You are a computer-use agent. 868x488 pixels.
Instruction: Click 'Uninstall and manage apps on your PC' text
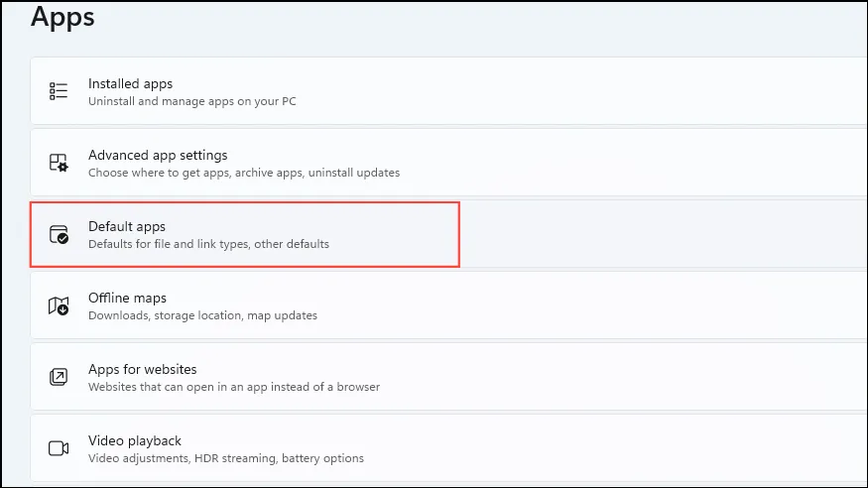tap(192, 101)
